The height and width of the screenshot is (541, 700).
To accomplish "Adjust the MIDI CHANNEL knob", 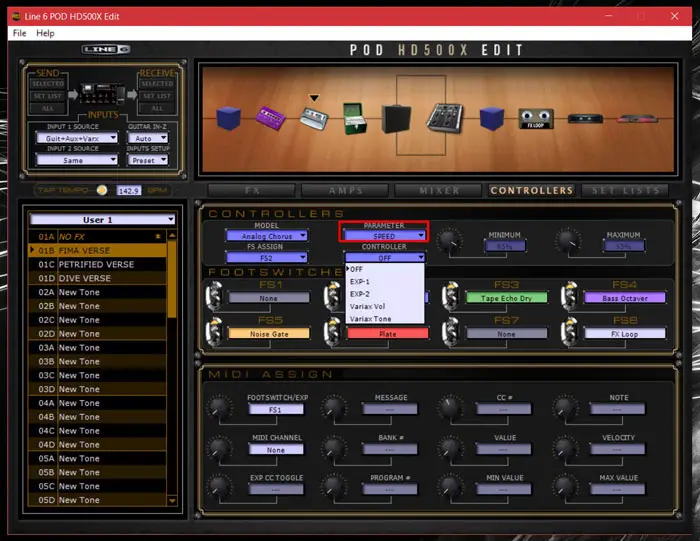I will pos(218,447).
